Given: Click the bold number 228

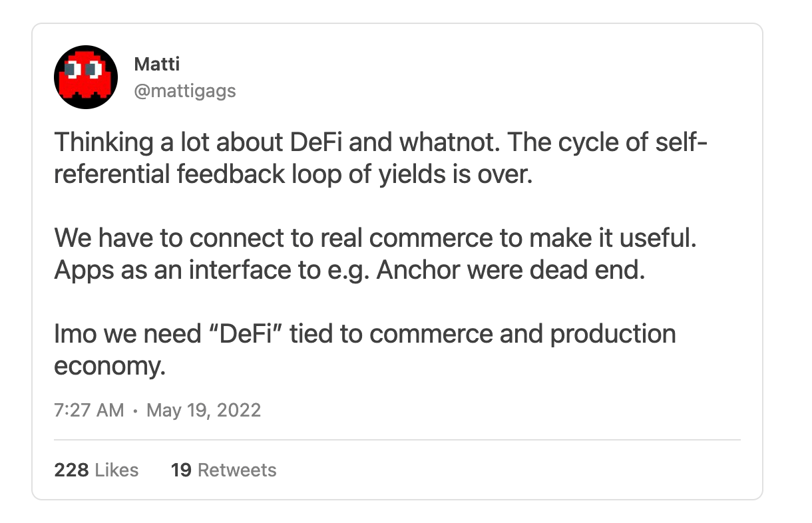Looking at the screenshot, I should point(71,470).
